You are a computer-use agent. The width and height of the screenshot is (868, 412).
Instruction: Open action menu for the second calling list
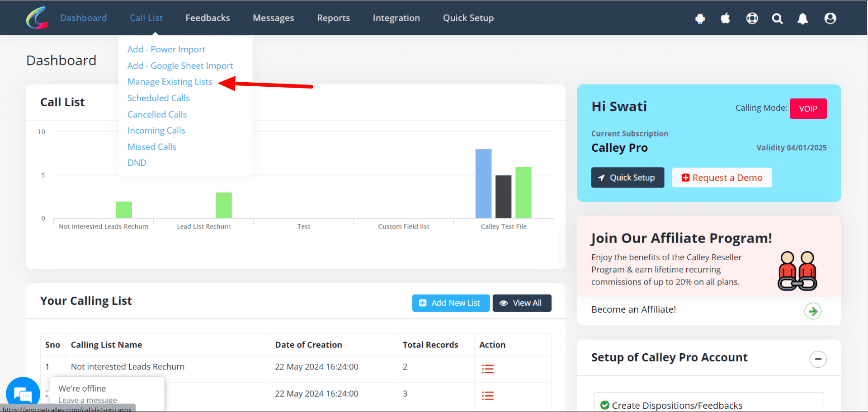coord(487,396)
